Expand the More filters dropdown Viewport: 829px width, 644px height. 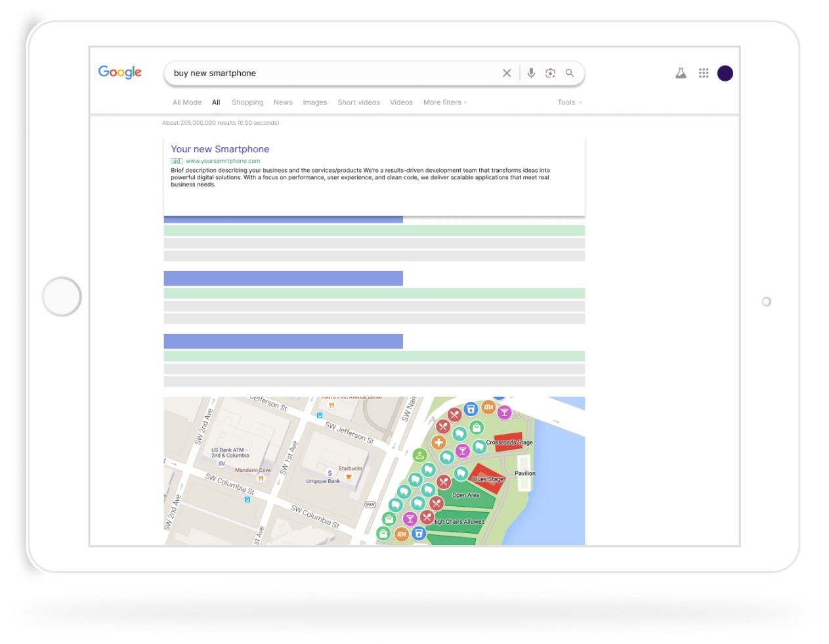pyautogui.click(x=444, y=102)
